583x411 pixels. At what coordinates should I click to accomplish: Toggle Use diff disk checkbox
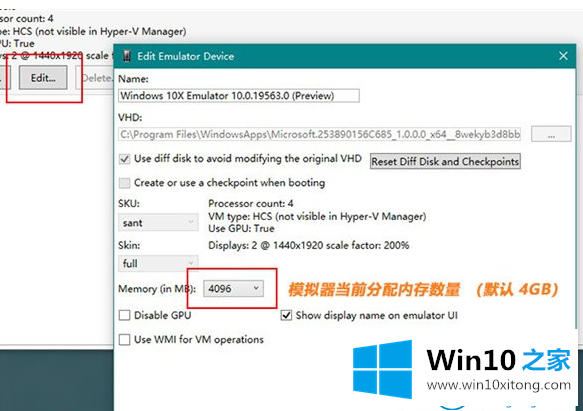[x=125, y=159]
